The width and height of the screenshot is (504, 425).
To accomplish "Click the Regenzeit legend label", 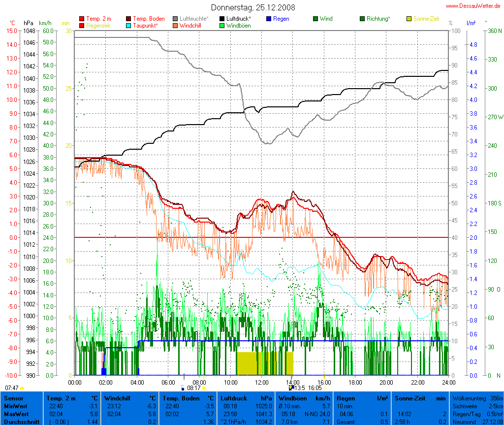I will [x=98, y=26].
